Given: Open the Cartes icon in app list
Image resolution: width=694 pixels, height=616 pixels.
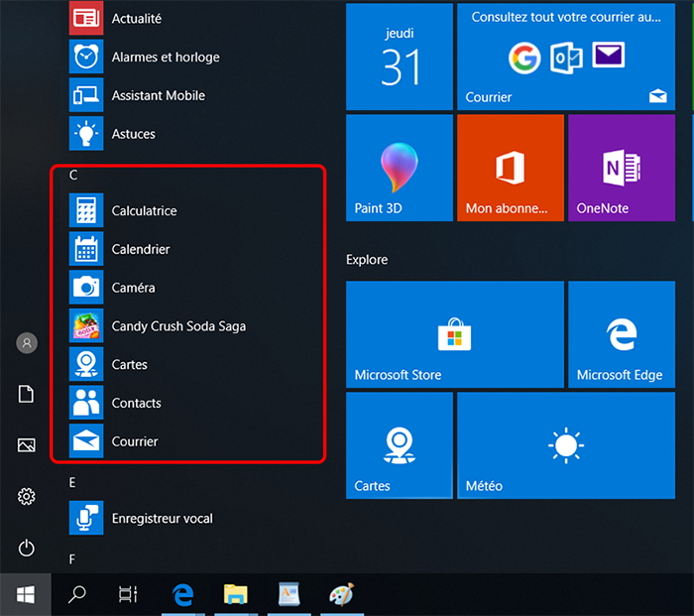Looking at the screenshot, I should [x=86, y=364].
